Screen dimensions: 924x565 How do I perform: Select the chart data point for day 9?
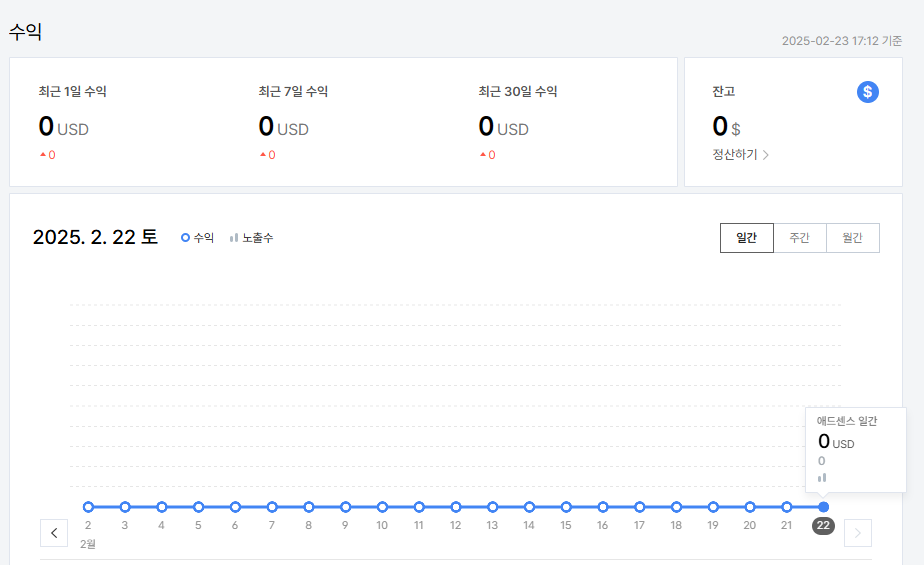pos(345,507)
